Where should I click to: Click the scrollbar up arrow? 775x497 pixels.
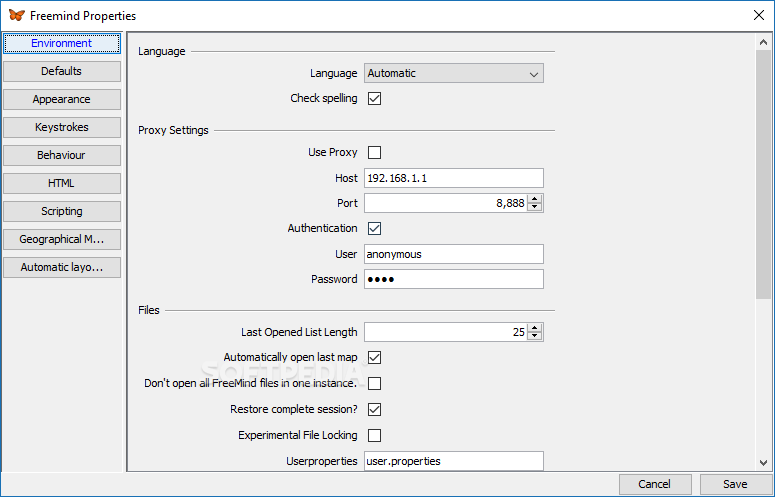[763, 42]
